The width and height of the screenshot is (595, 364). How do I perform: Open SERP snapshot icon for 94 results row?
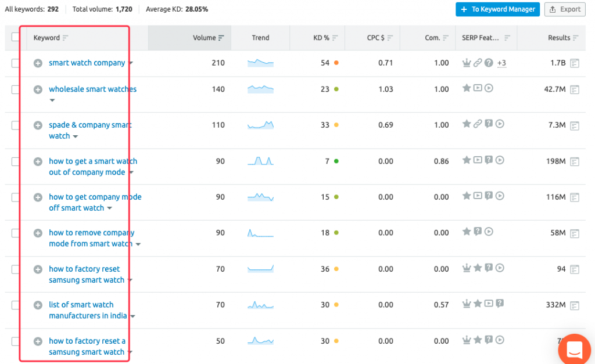click(575, 269)
